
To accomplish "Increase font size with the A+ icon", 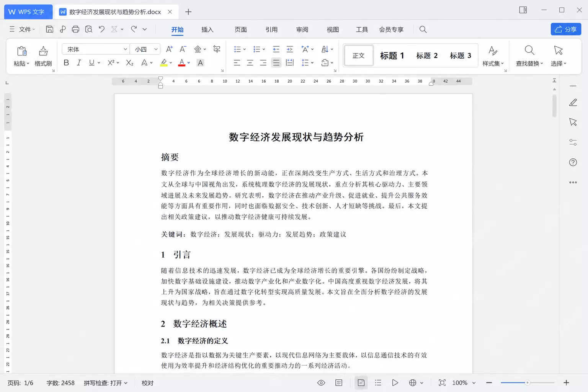I will click(169, 49).
